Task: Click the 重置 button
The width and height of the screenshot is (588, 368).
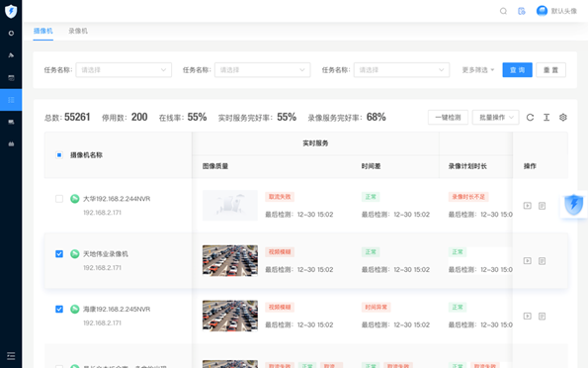Action: coord(550,70)
